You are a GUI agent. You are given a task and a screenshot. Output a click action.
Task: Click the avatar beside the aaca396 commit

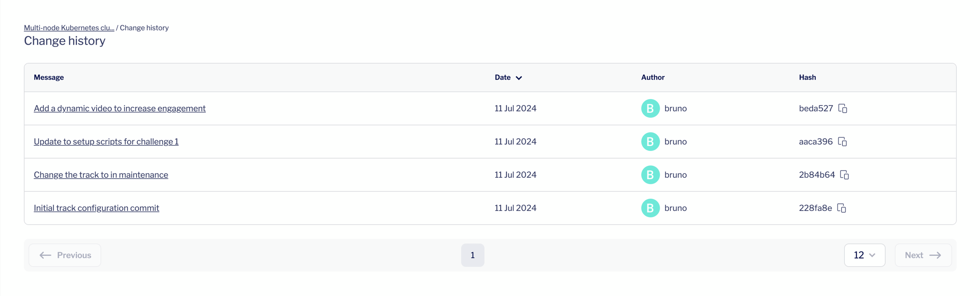point(650,142)
